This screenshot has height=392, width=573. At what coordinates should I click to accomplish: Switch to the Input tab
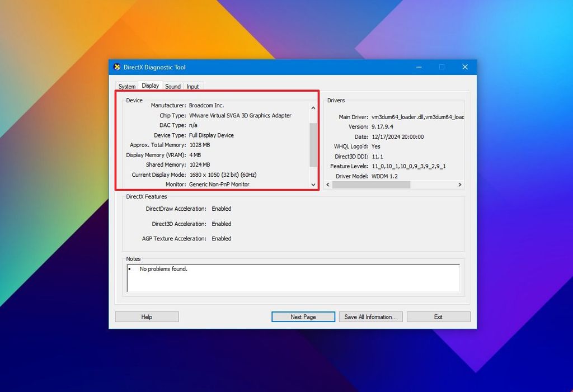(x=193, y=86)
